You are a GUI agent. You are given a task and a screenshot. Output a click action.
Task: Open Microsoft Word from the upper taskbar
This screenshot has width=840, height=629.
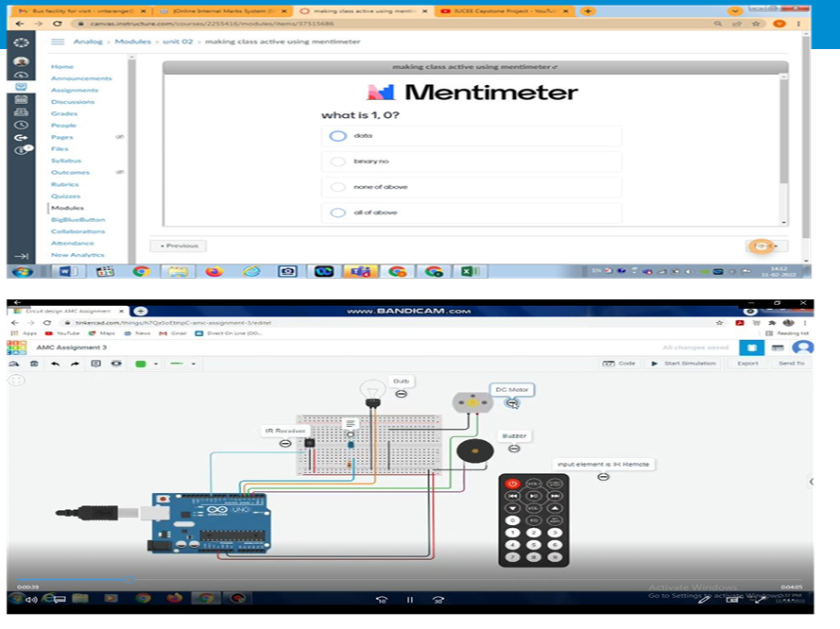click(x=67, y=271)
